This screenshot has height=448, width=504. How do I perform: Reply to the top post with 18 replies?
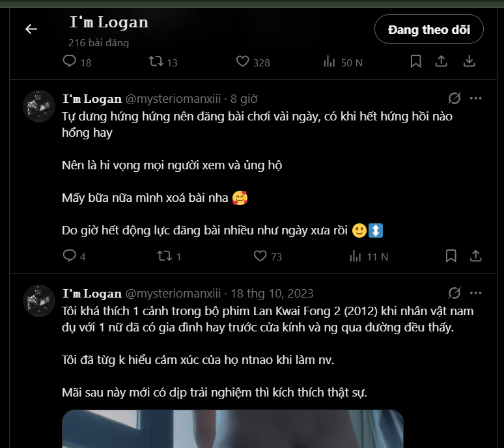[x=70, y=61]
